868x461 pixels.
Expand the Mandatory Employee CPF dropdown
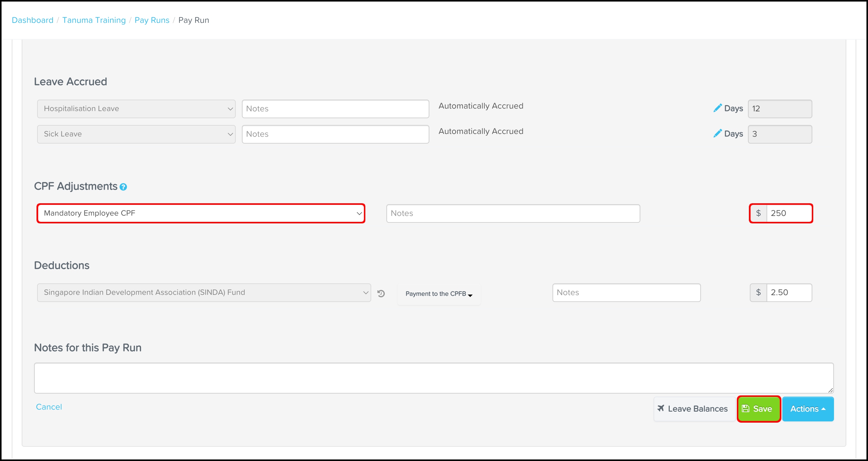pyautogui.click(x=201, y=213)
